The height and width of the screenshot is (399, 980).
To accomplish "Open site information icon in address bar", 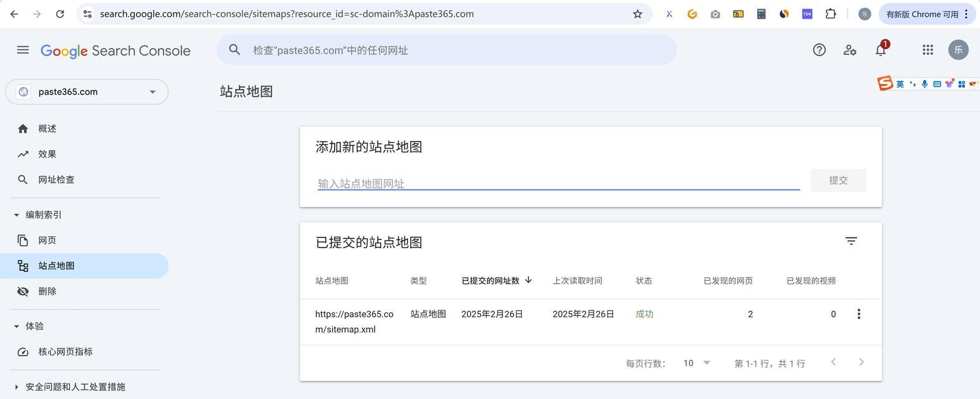I will point(87,14).
